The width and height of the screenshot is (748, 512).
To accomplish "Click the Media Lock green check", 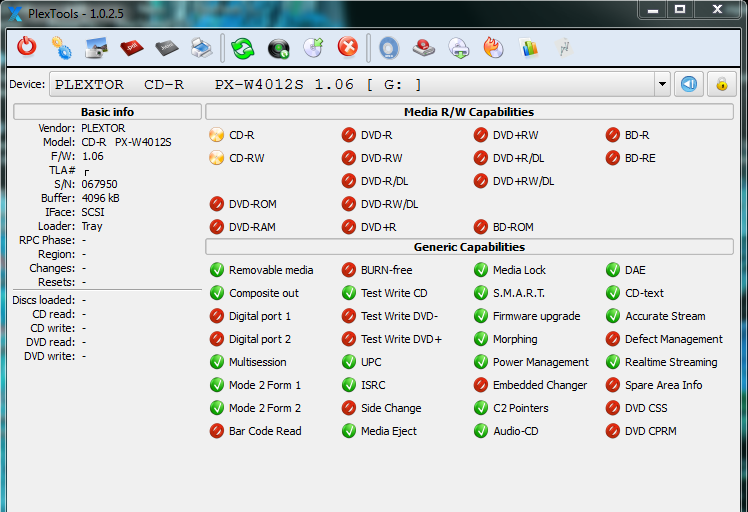I will point(480,270).
